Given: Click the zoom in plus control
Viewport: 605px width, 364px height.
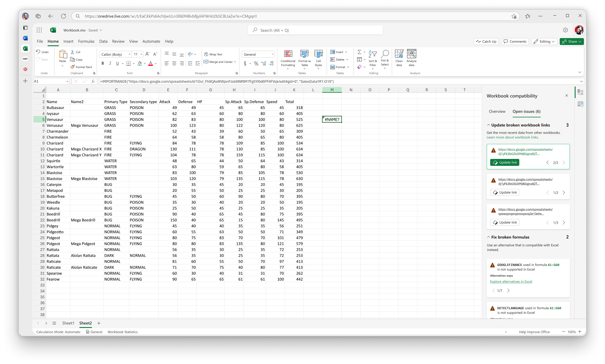Looking at the screenshot, I should tap(580, 332).
